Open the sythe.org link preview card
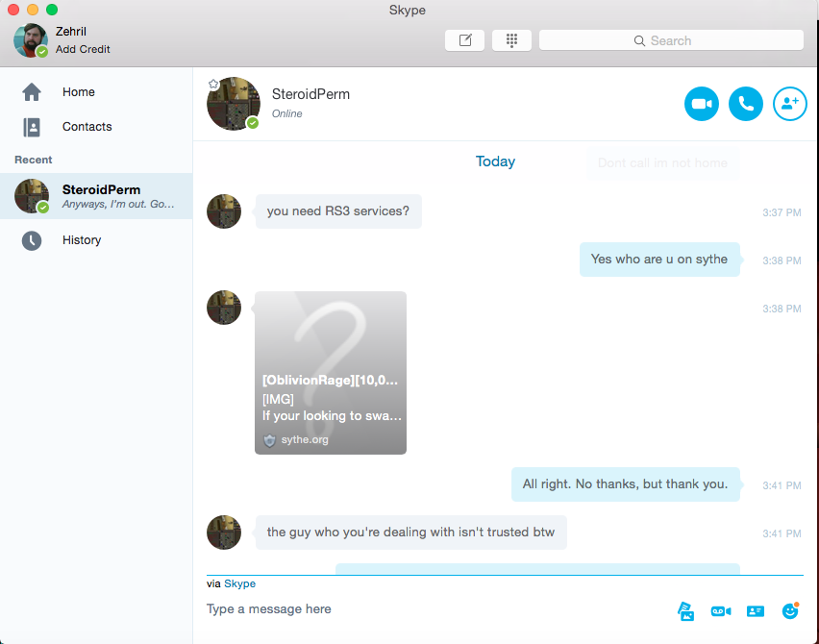Image resolution: width=819 pixels, height=644 pixels. click(331, 372)
